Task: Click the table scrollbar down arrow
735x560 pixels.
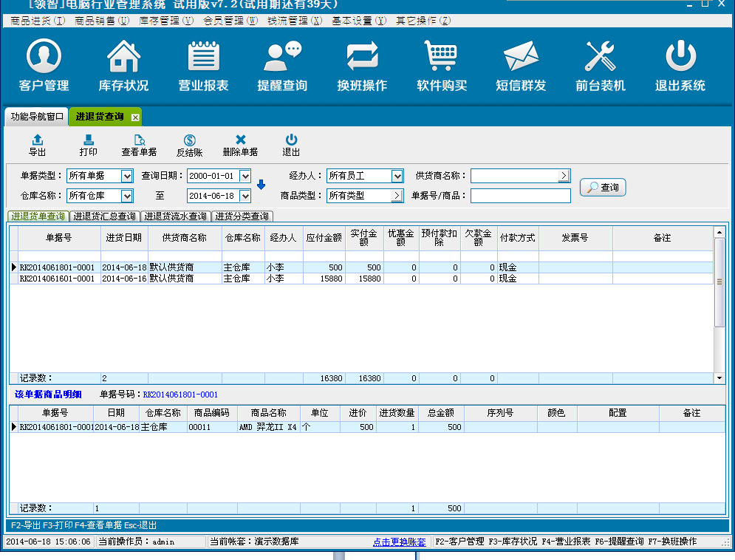Action: point(719,378)
